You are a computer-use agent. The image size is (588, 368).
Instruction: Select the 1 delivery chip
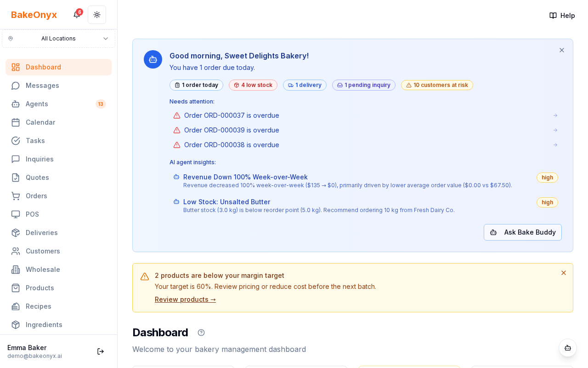pos(305,85)
